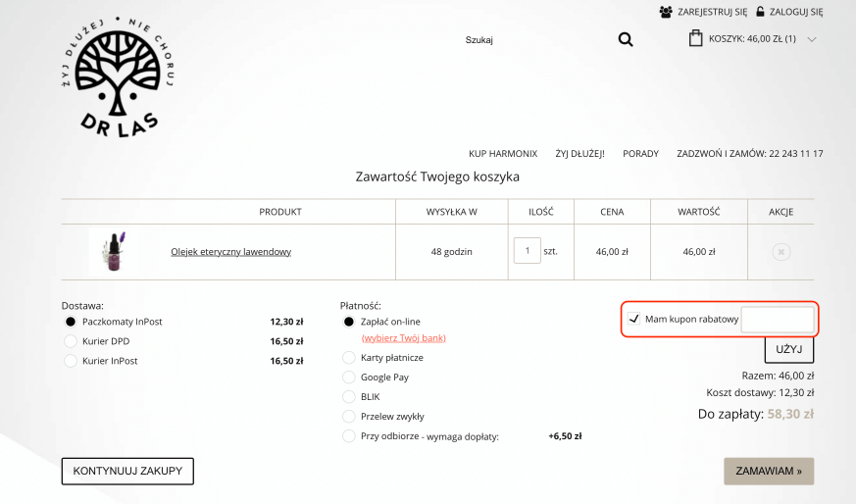The height and width of the screenshot is (504, 856).
Task: Click the WYSYŁKA W column header
Action: 451,212
